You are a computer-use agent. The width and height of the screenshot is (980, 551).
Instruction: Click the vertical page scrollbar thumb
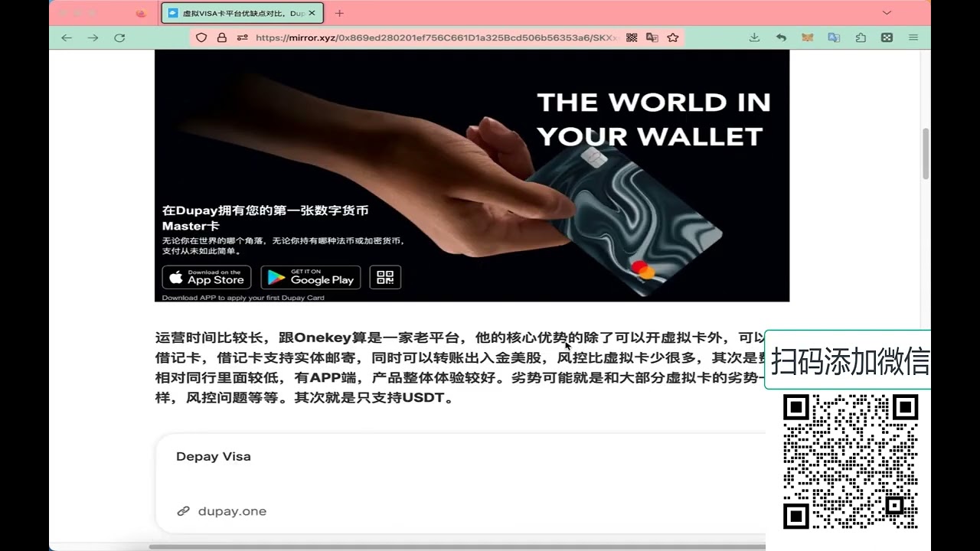point(926,153)
